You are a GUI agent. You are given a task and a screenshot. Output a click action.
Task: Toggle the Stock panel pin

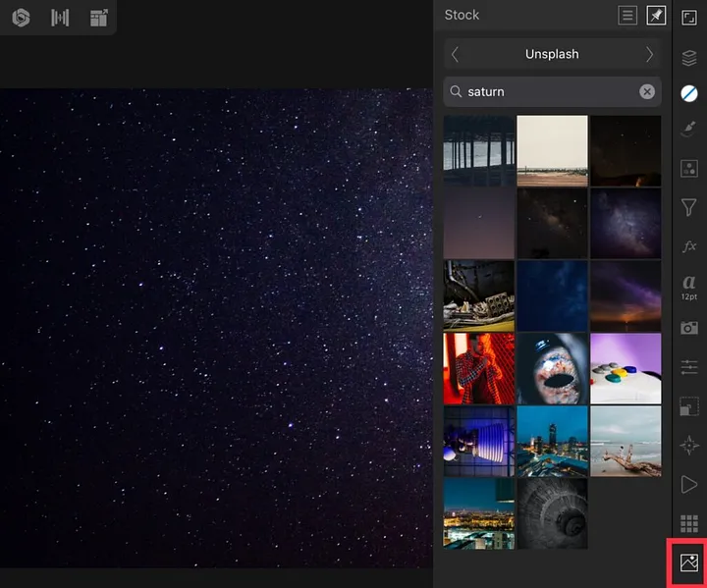point(656,16)
